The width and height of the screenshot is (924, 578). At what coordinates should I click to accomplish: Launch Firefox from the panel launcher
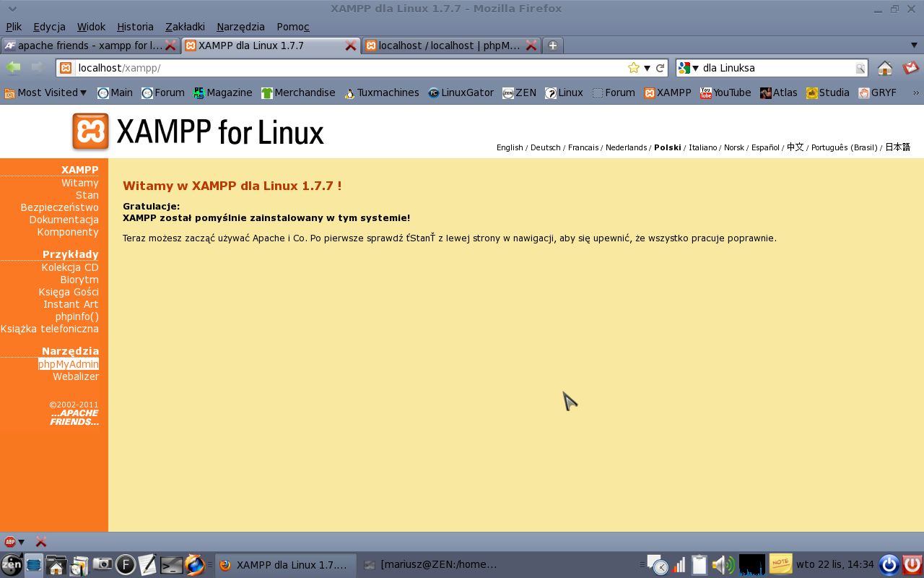[x=194, y=564]
